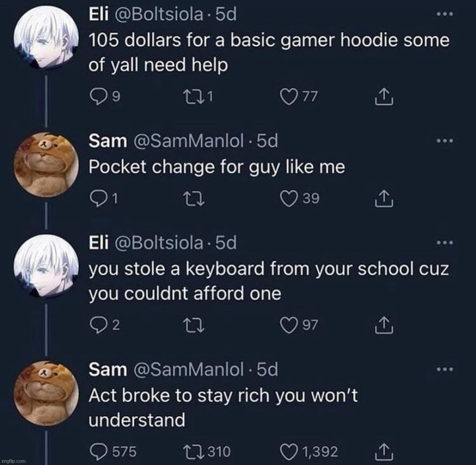The width and height of the screenshot is (476, 465).
Task: Share Eli's stolen keyboard tweet
Action: 383,325
